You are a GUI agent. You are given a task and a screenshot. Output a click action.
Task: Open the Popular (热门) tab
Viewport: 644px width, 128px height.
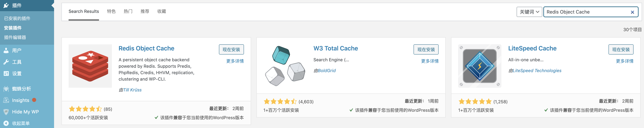128,11
